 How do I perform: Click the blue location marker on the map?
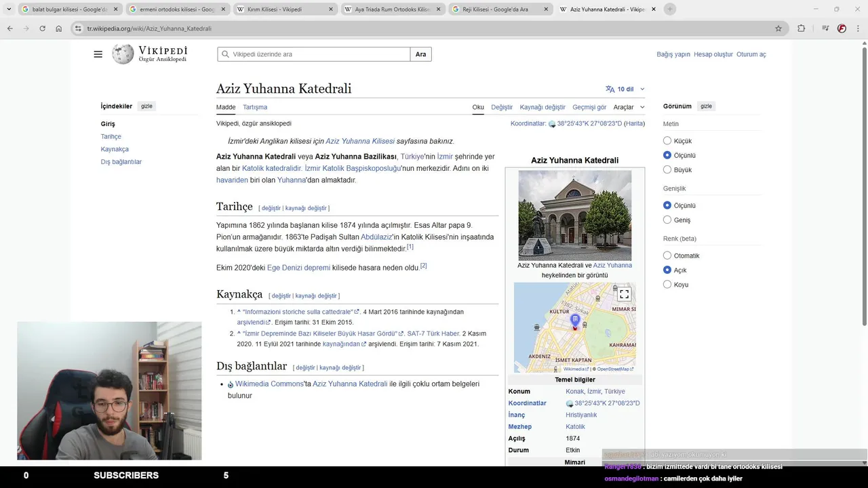point(575,321)
